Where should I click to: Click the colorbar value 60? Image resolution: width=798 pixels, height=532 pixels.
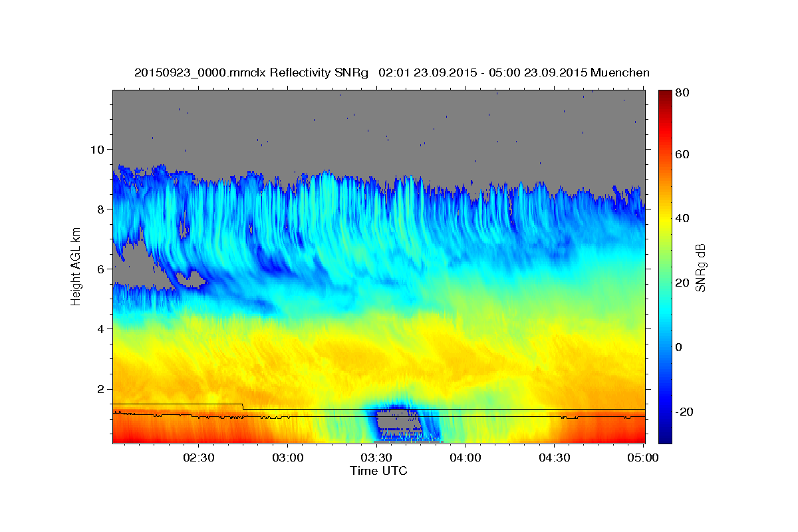[682, 154]
